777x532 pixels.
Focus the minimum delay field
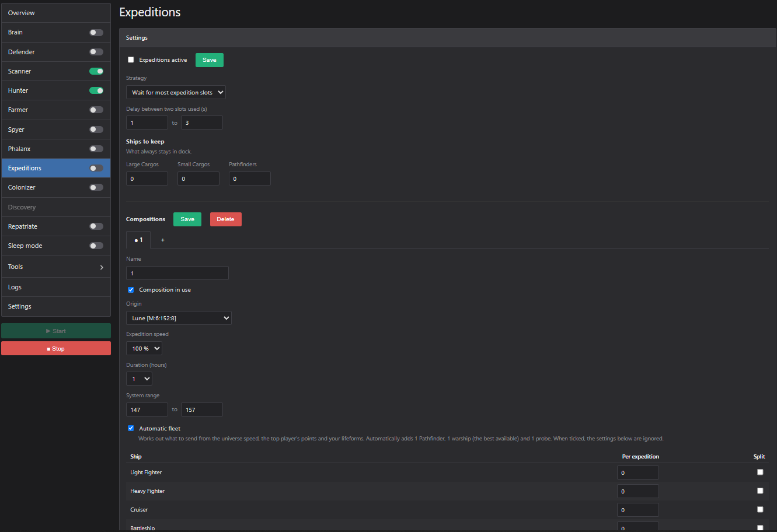tap(147, 123)
